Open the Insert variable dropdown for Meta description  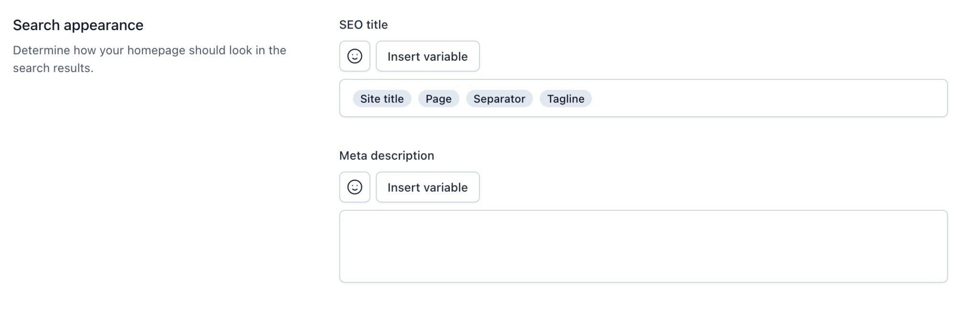coord(427,187)
